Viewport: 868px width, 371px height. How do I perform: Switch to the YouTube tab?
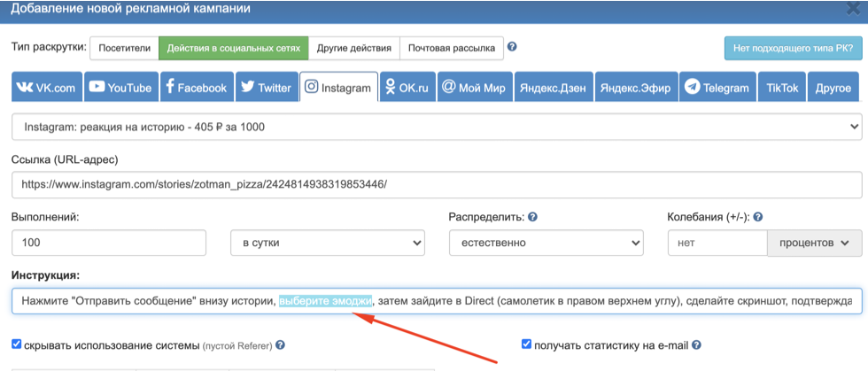tap(120, 88)
